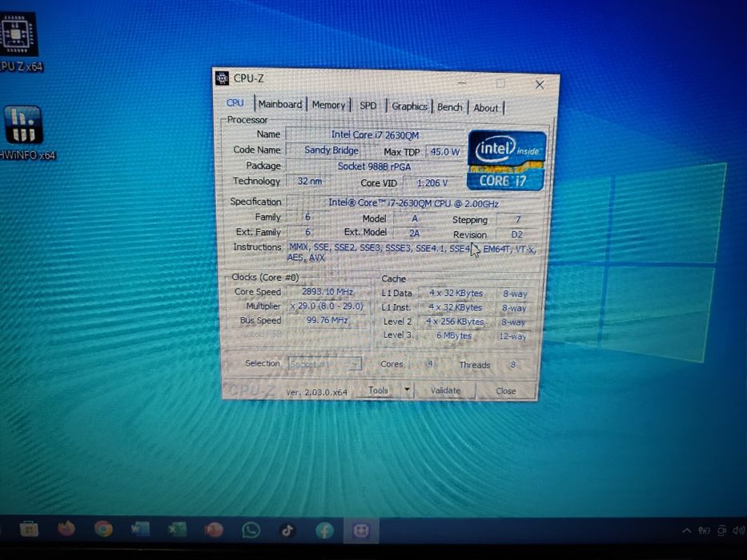Click the Tools button
This screenshot has width=747, height=560.
pos(378,390)
